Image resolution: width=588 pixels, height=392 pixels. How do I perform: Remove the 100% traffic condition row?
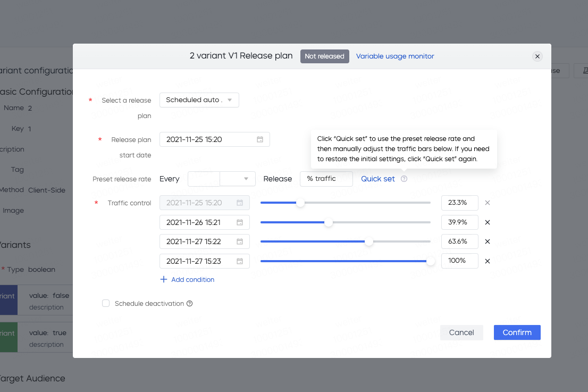click(x=488, y=261)
